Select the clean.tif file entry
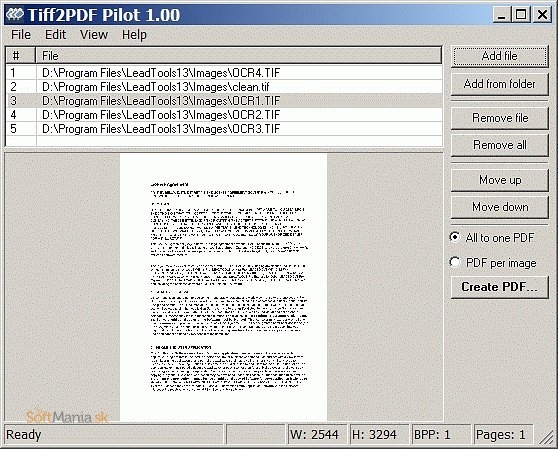The image size is (558, 449). 224,86
